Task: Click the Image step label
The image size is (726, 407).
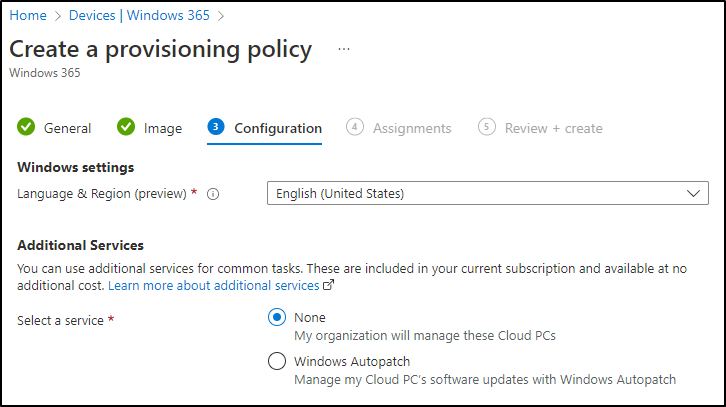Action: pos(163,128)
